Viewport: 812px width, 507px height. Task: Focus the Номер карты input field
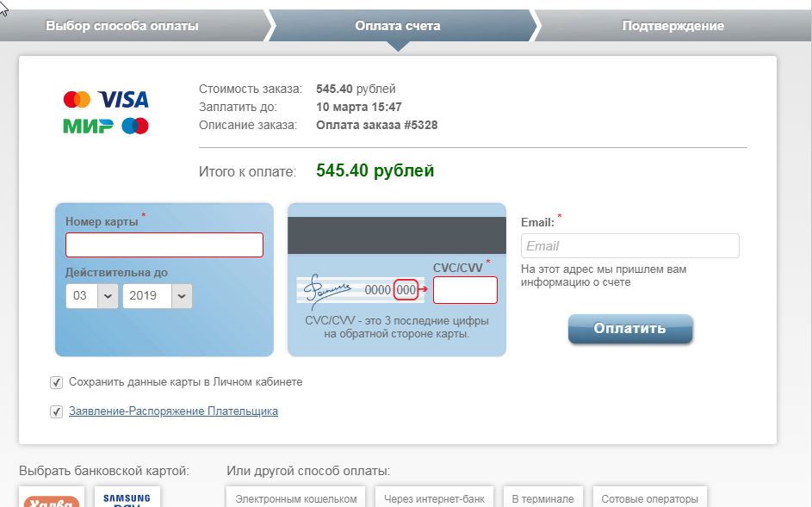(164, 245)
